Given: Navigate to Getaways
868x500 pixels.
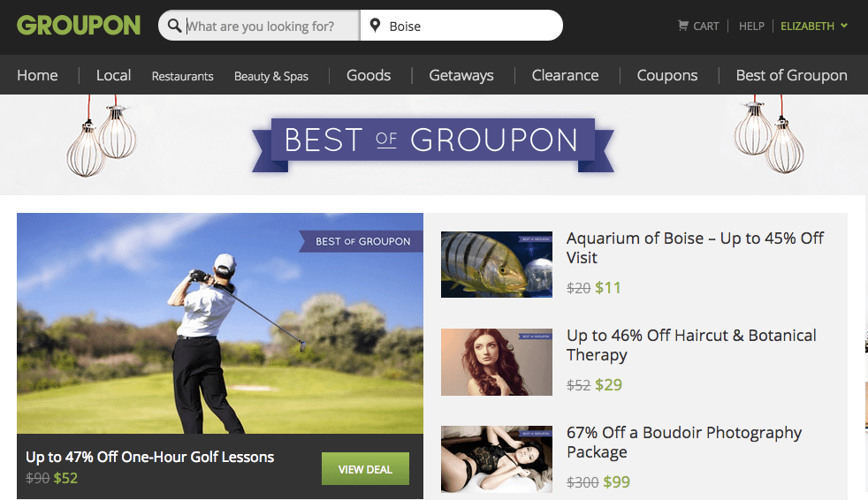Looking at the screenshot, I should (x=461, y=75).
